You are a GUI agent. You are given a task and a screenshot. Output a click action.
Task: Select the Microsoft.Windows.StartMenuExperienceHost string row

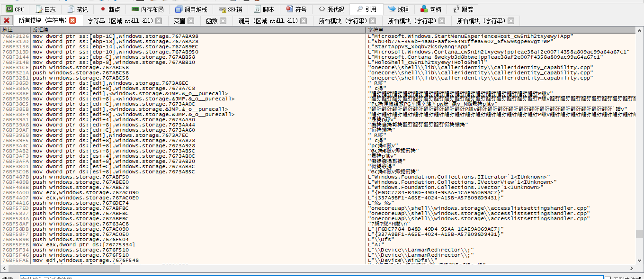pos(471,36)
